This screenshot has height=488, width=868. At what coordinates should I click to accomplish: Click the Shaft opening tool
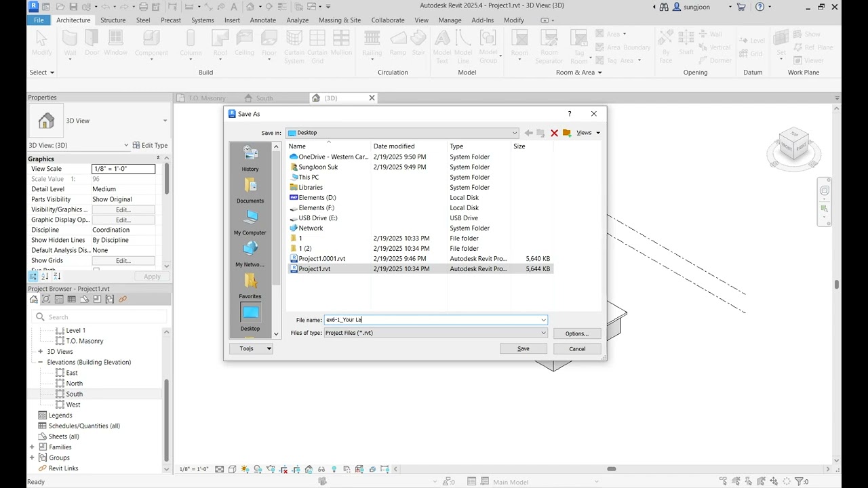686,43
